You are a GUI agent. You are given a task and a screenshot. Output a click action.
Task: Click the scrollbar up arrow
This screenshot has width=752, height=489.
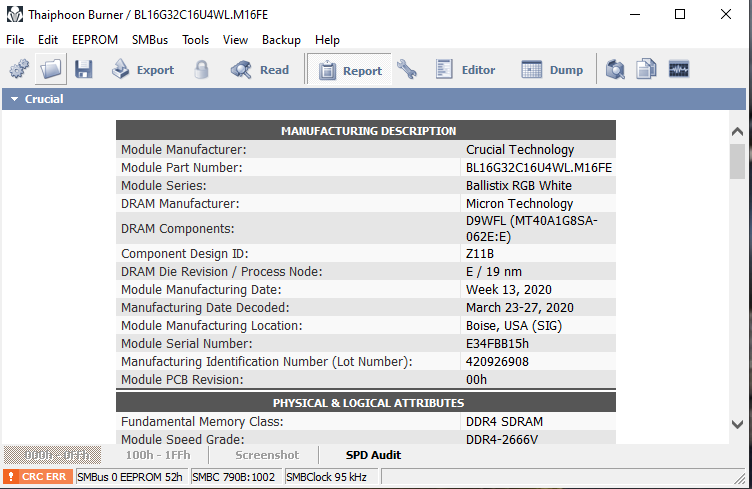point(737,132)
